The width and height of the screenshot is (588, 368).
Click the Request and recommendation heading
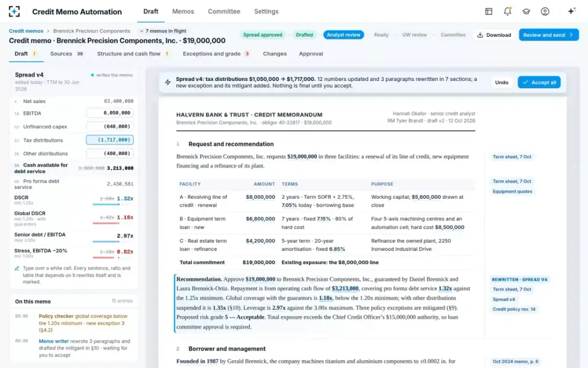[231, 144]
